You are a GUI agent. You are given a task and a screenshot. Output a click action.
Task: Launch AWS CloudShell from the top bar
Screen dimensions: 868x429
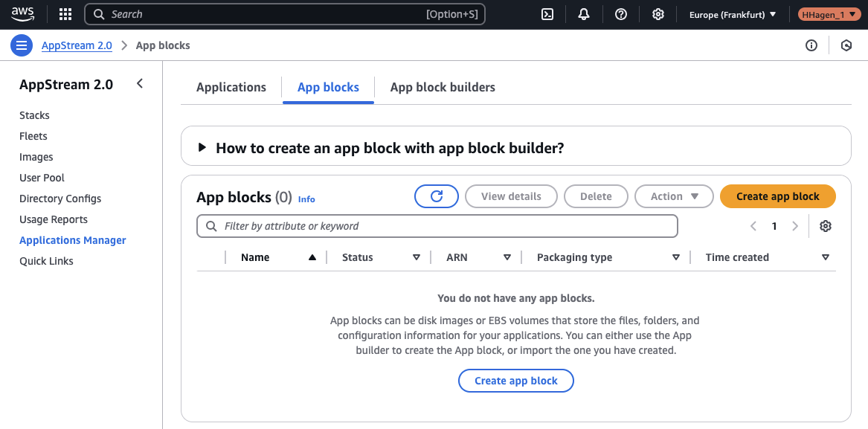coord(547,13)
